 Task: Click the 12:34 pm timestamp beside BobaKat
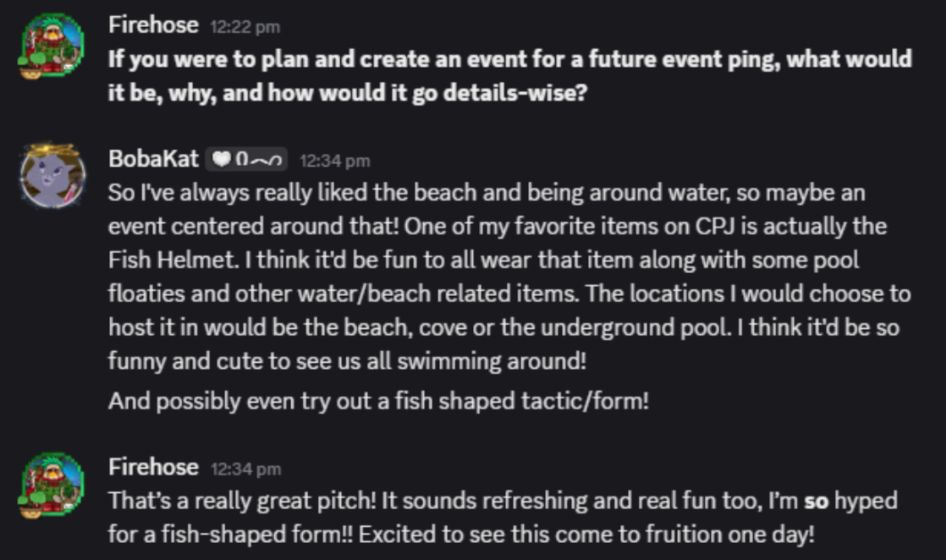[334, 161]
